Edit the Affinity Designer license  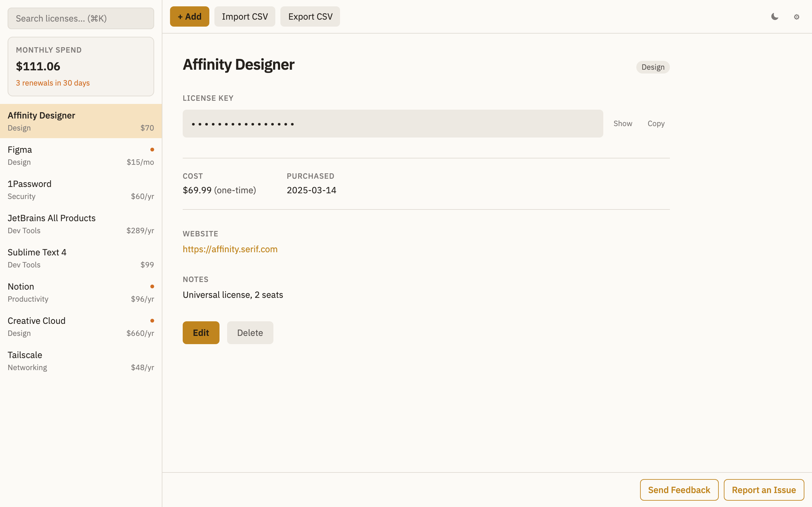pos(201,333)
